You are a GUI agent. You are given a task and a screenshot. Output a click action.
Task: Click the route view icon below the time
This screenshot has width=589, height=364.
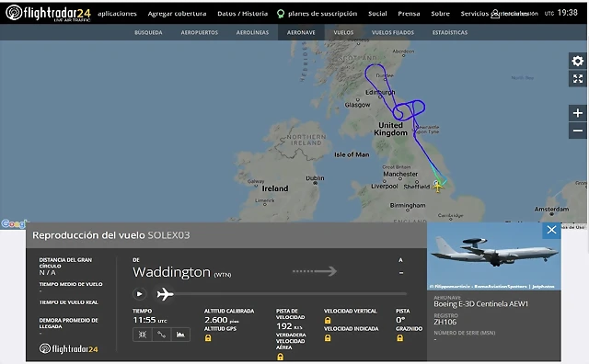162,335
